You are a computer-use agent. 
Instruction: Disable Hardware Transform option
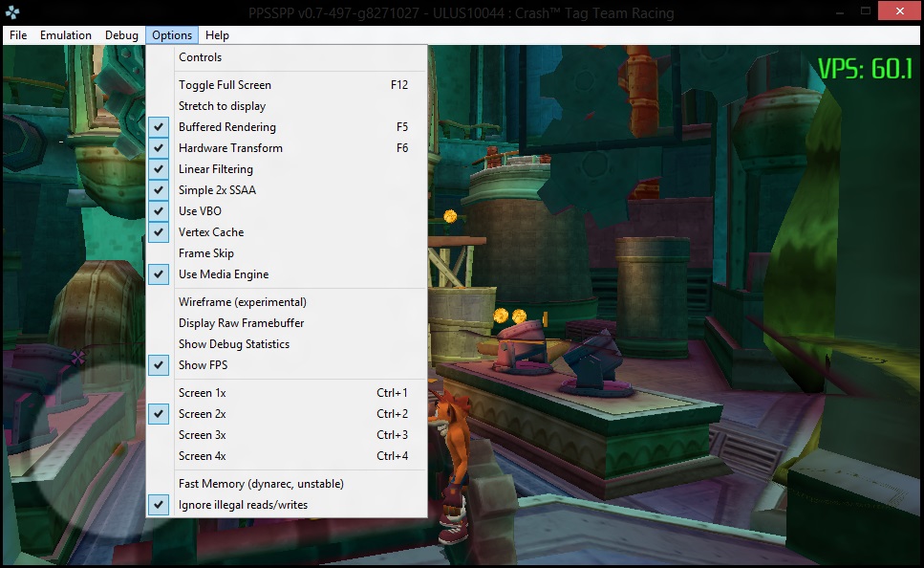230,148
